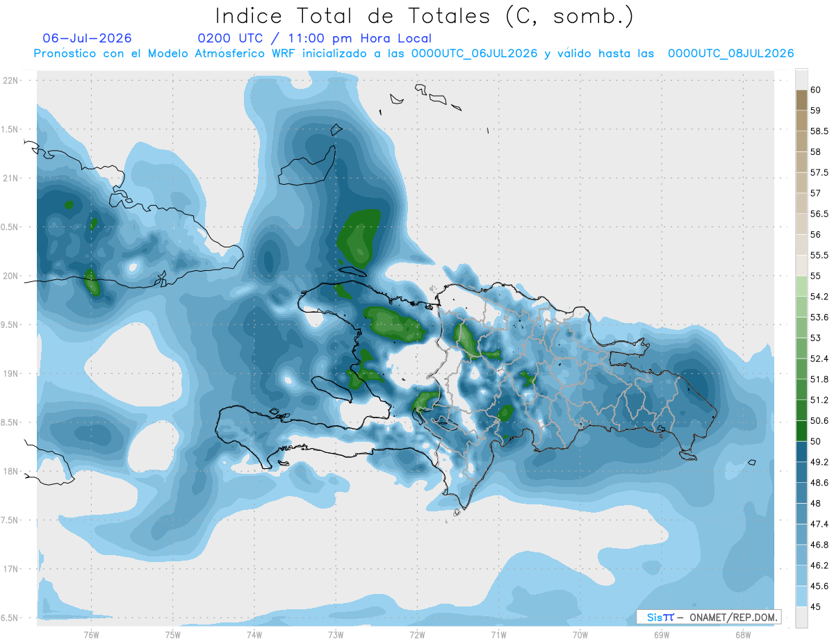The image size is (834, 644).
Task: Click the initialization stamp '0000UTC_06JUL2026'
Action: coord(475,53)
